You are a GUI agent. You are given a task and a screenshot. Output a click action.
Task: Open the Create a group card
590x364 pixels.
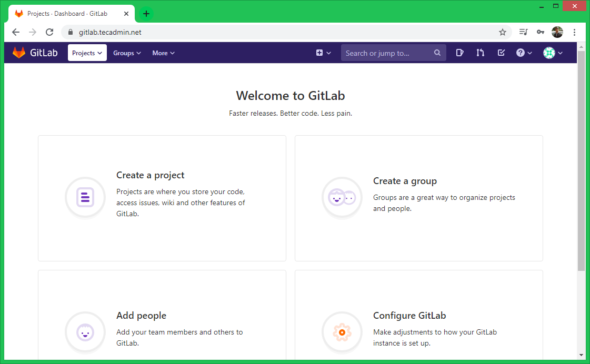pos(419,198)
